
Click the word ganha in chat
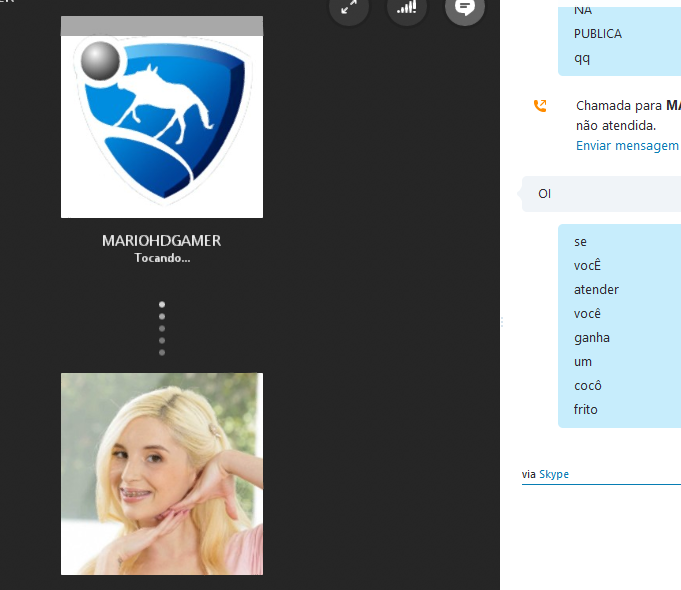pyautogui.click(x=592, y=338)
